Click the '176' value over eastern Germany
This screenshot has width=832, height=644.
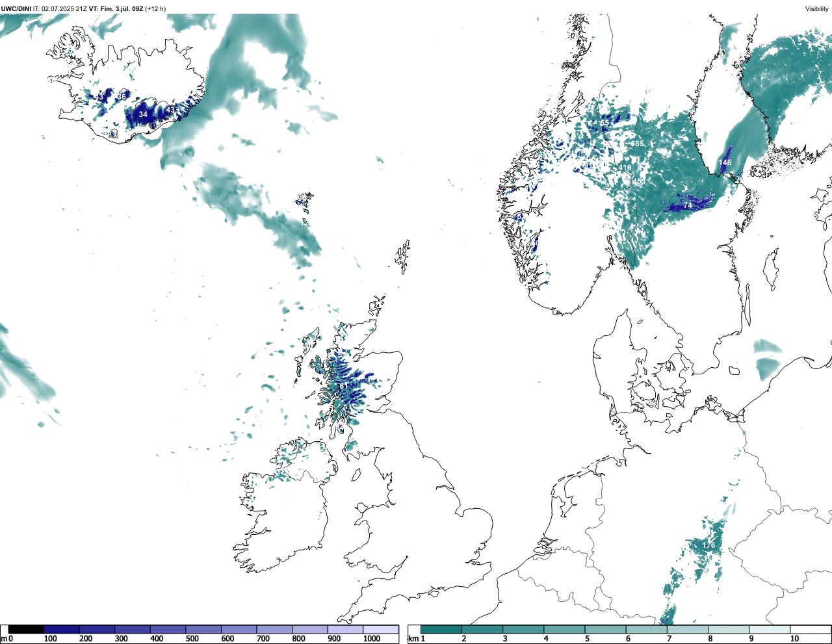pos(708,545)
